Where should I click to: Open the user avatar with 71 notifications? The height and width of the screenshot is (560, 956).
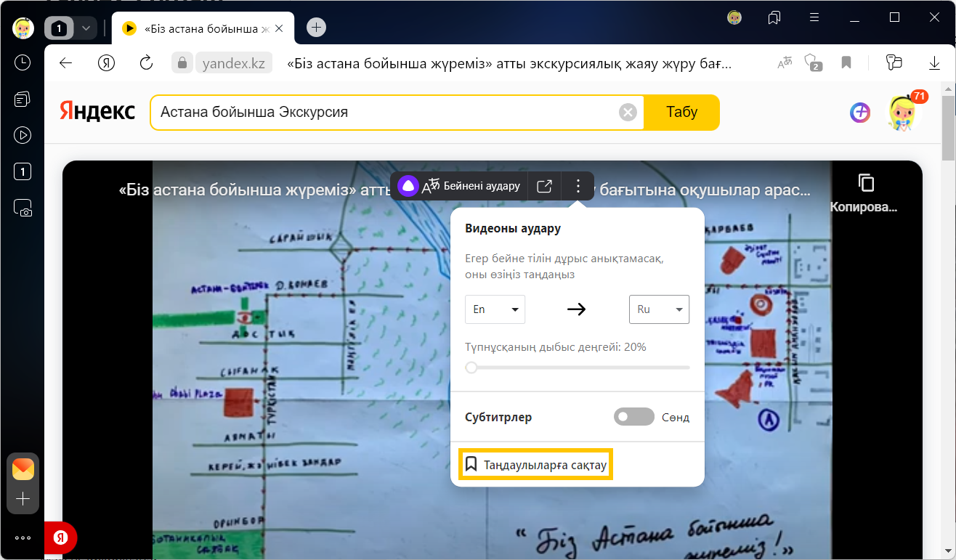click(904, 112)
